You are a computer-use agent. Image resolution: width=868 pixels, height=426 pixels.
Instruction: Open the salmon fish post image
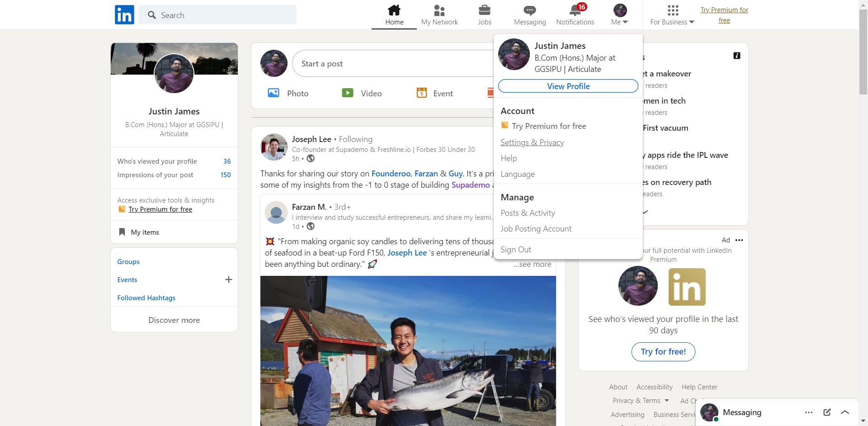[x=408, y=351]
